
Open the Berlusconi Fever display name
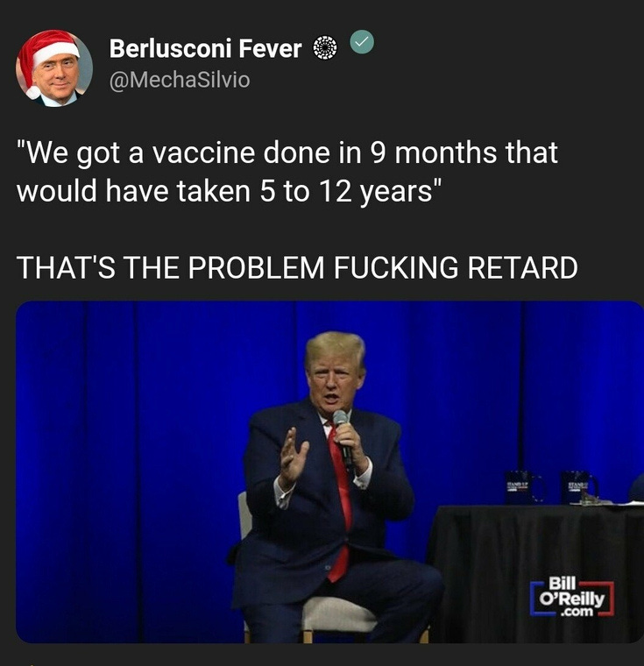(x=206, y=48)
